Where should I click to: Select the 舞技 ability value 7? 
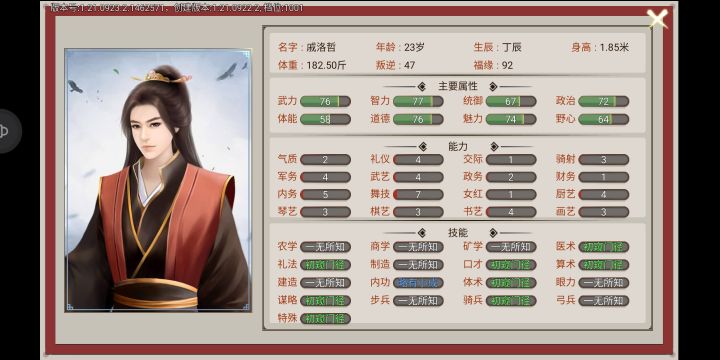click(x=418, y=195)
